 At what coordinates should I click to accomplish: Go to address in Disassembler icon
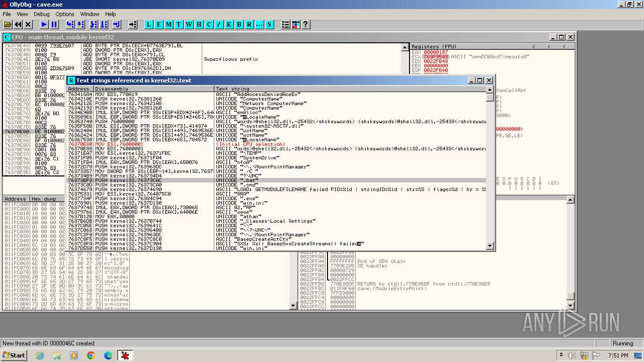pyautogui.click(x=133, y=24)
